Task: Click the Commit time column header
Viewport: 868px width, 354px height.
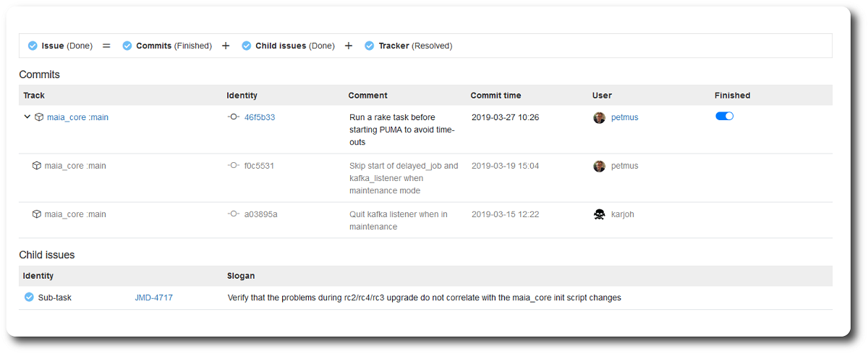Action: click(495, 96)
